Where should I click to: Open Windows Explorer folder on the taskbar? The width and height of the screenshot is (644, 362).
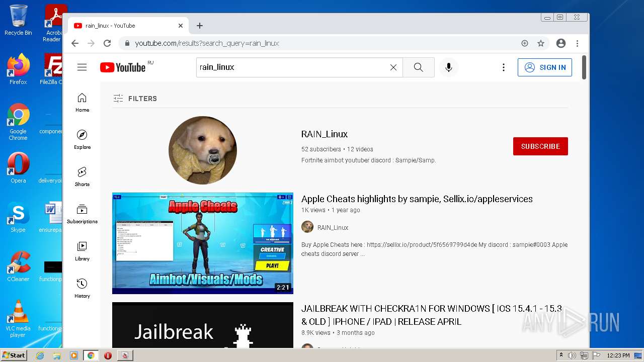pyautogui.click(x=57, y=355)
